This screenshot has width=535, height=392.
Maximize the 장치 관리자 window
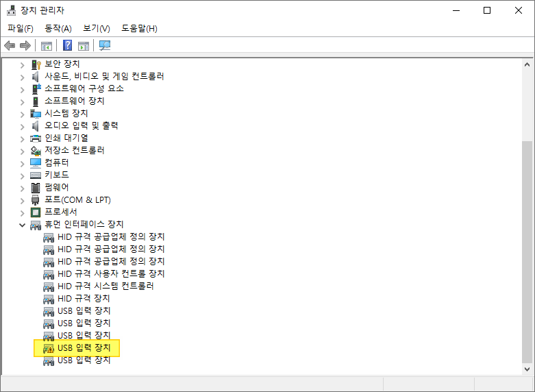click(x=487, y=10)
